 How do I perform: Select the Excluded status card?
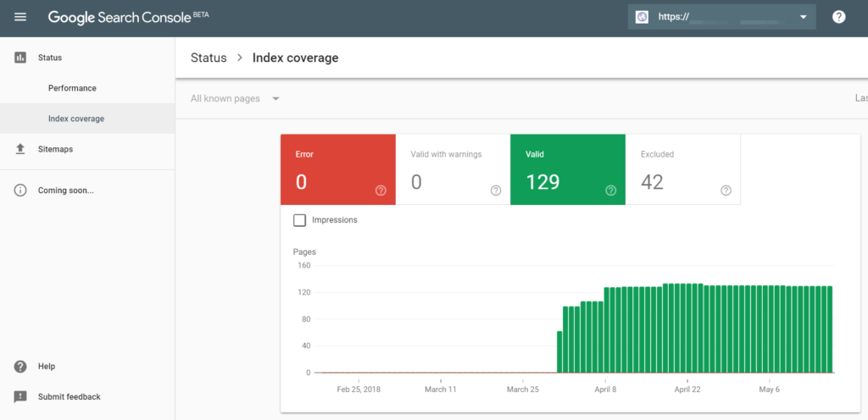click(x=682, y=169)
